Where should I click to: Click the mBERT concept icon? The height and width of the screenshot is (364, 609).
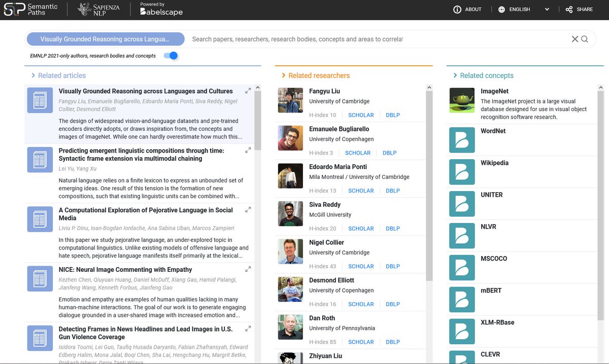(462, 300)
